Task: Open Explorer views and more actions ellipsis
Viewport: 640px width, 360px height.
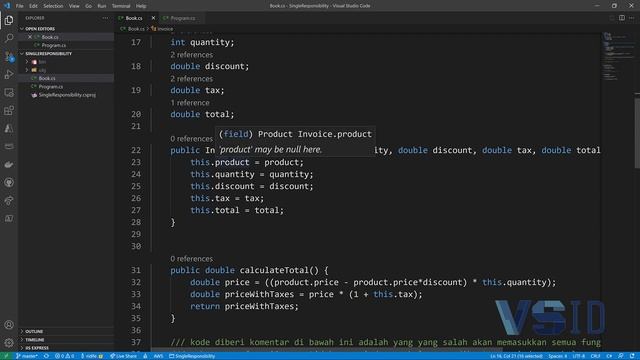Action: pyautogui.click(x=105, y=18)
